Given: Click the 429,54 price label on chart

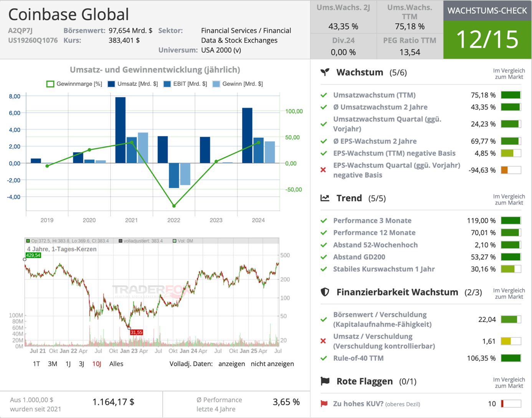Looking at the screenshot, I should (33, 255).
